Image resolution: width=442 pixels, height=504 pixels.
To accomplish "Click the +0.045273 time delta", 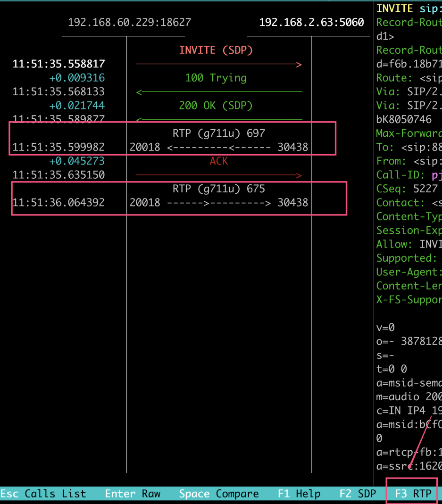I will pyautogui.click(x=77, y=161).
